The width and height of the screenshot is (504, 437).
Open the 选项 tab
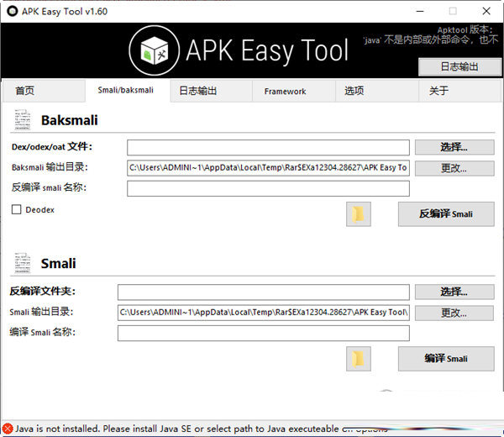point(377,91)
